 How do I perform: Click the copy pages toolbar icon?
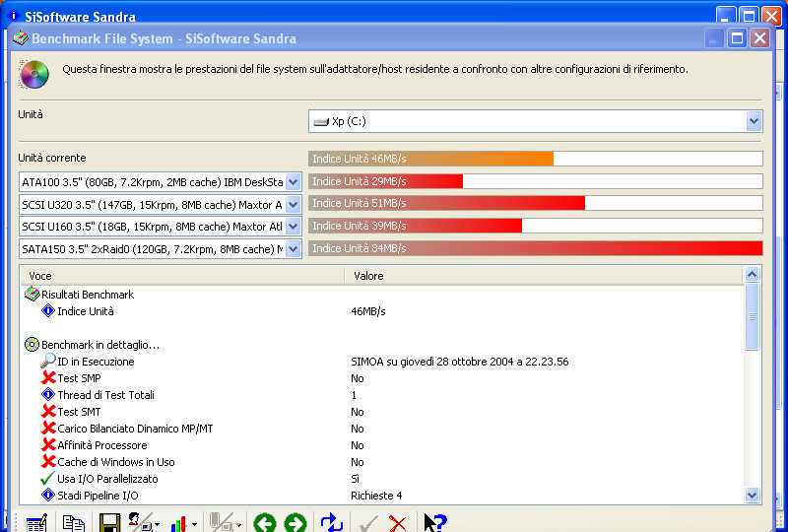click(x=73, y=523)
